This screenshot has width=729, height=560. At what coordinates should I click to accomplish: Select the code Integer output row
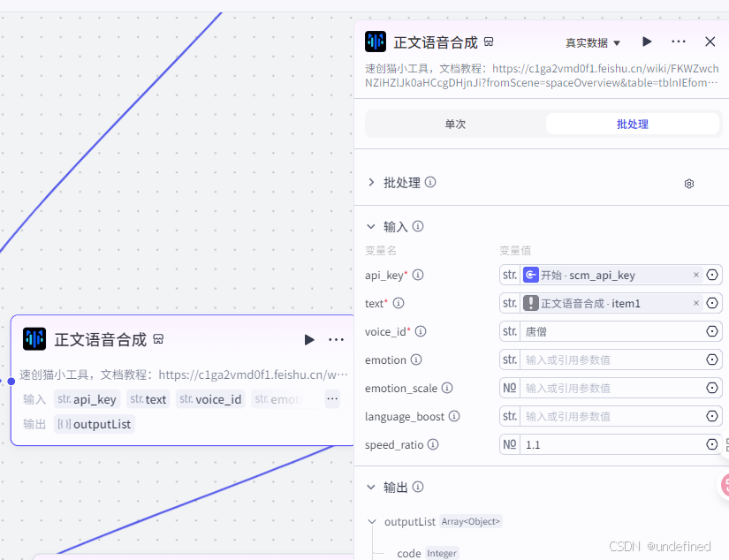428,553
